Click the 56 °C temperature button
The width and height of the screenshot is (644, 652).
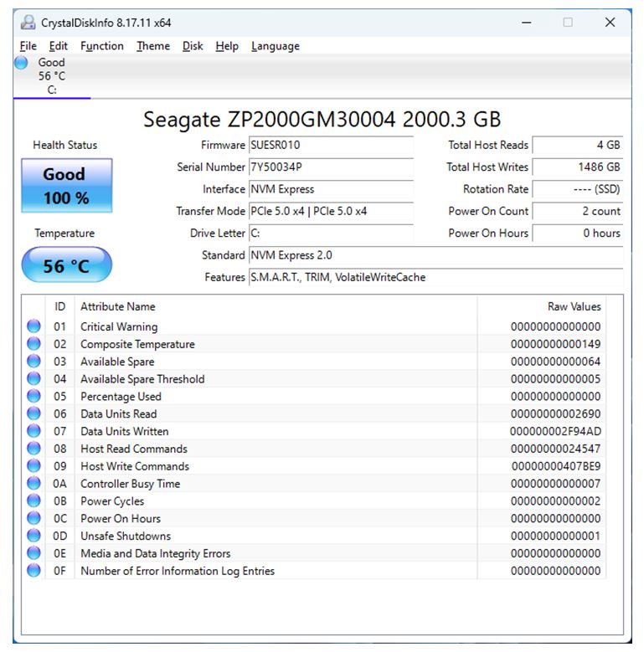66,264
